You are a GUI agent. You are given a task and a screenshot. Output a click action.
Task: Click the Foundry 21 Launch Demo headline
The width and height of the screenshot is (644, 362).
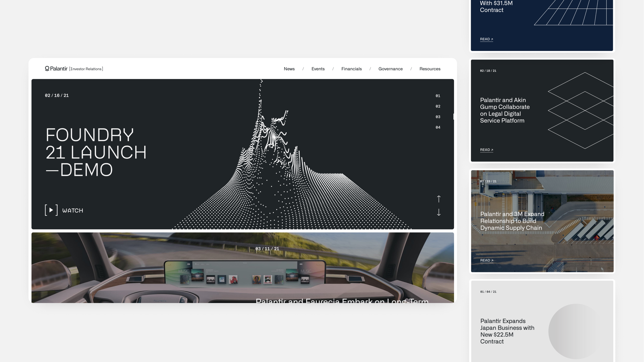pos(96,152)
